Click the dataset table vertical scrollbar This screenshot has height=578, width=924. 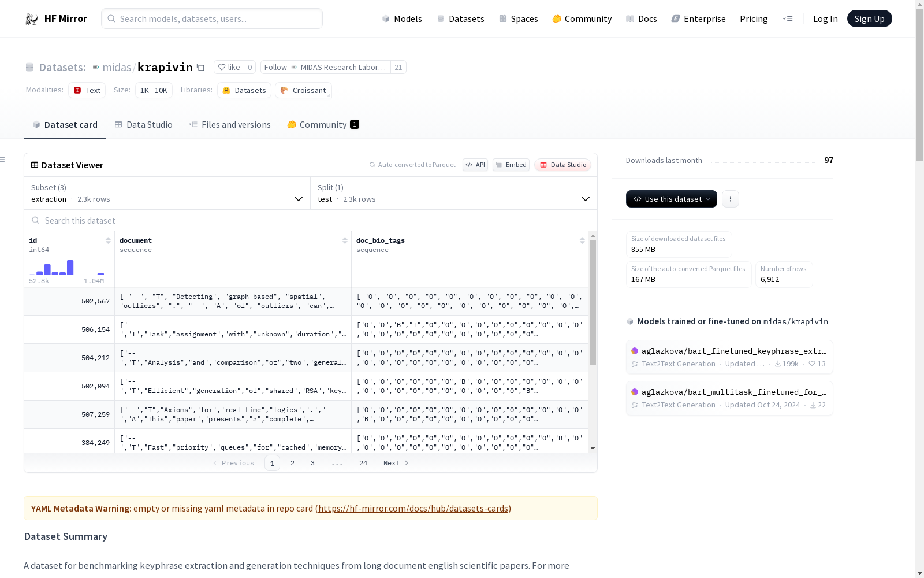593,302
